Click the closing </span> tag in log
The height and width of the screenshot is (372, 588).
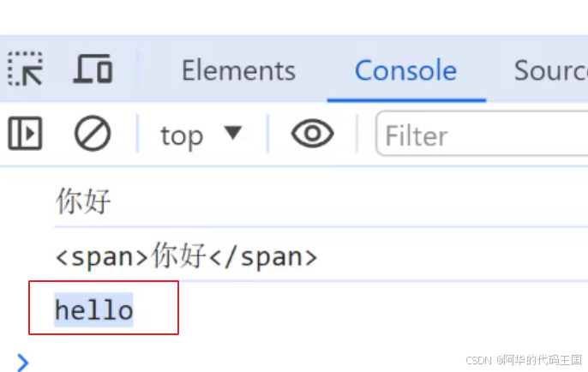(264, 257)
